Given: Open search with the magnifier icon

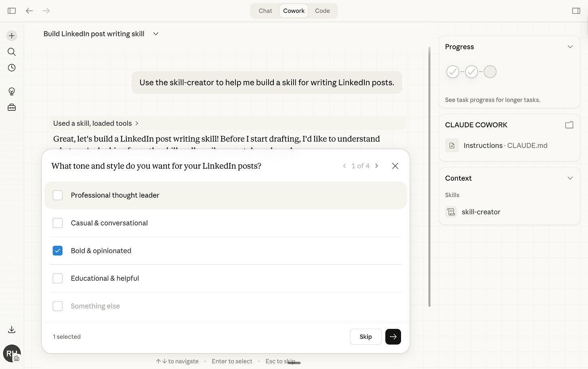Looking at the screenshot, I should click(x=12, y=52).
